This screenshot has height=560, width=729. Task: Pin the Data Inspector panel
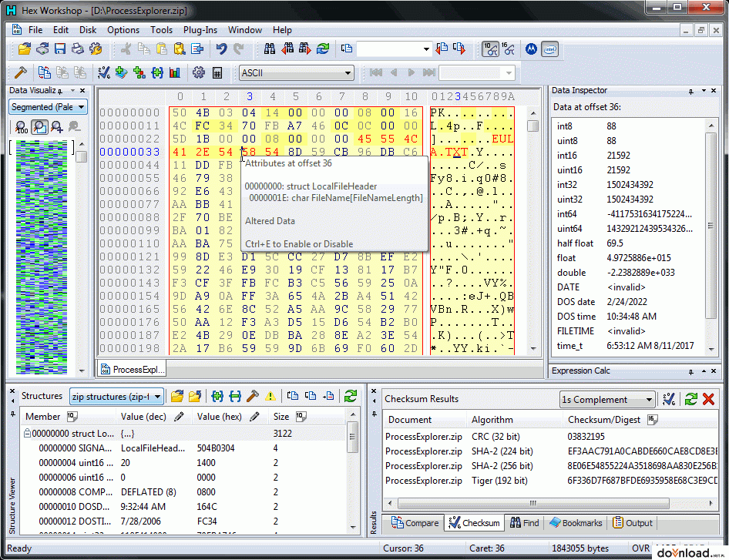[691, 91]
